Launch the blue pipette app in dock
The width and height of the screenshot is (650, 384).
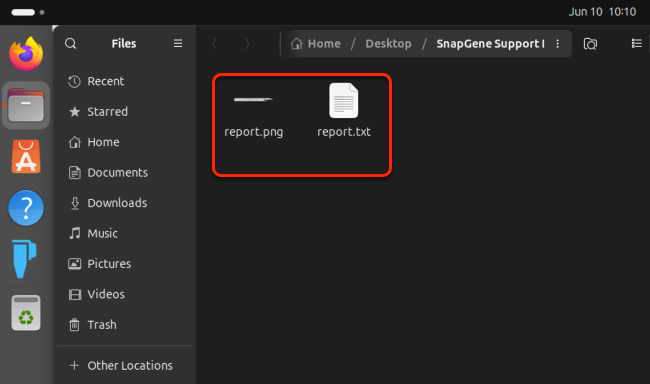coord(24,259)
